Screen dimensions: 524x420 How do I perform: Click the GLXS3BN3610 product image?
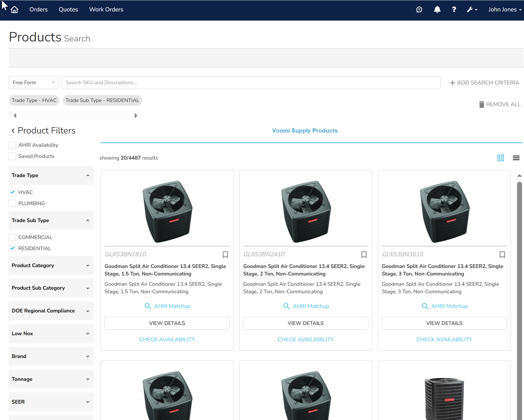click(444, 211)
